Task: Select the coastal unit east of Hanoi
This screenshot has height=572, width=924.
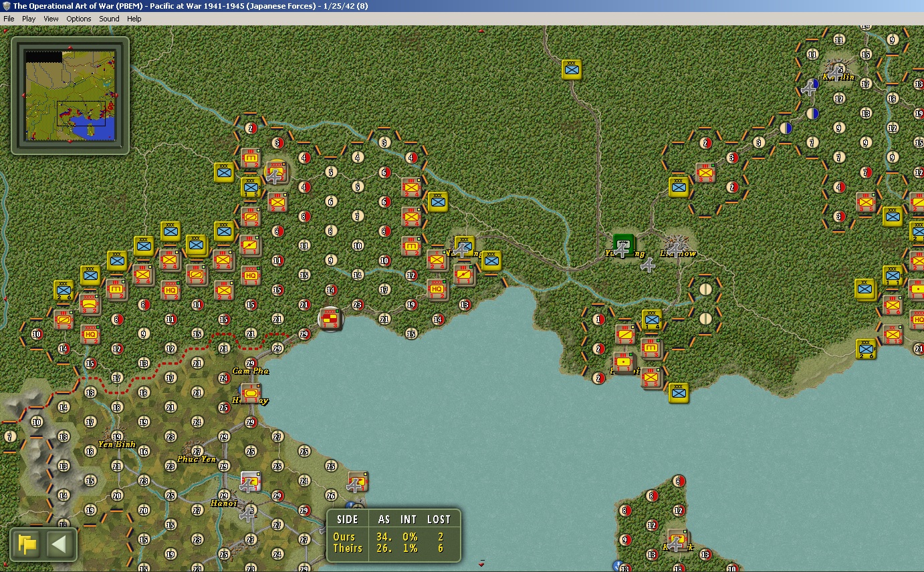Action: point(357,482)
